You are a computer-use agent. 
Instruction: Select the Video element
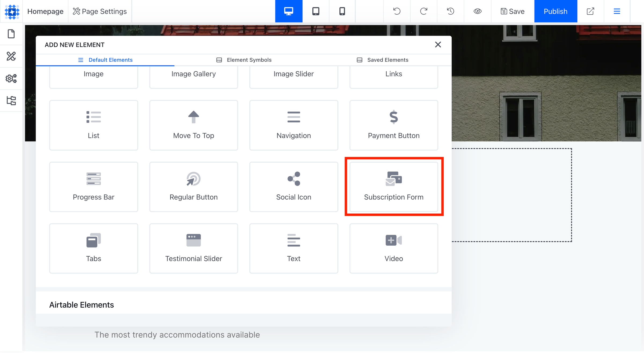pyautogui.click(x=394, y=248)
